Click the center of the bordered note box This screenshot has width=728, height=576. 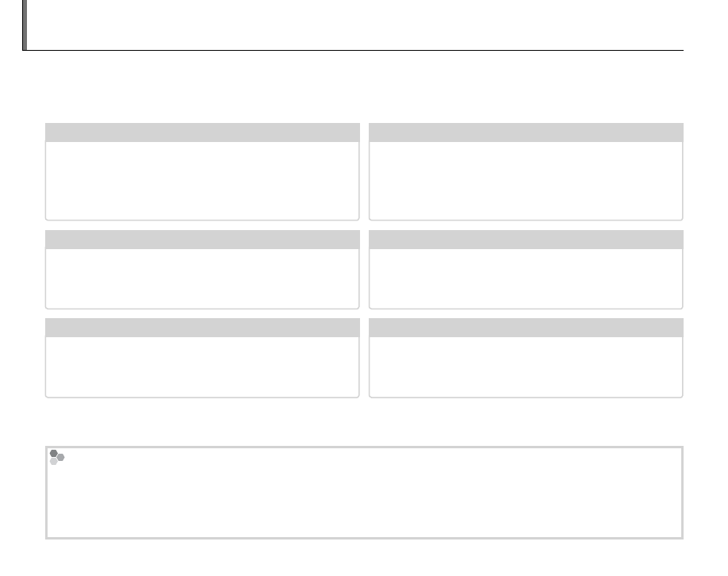click(364, 493)
